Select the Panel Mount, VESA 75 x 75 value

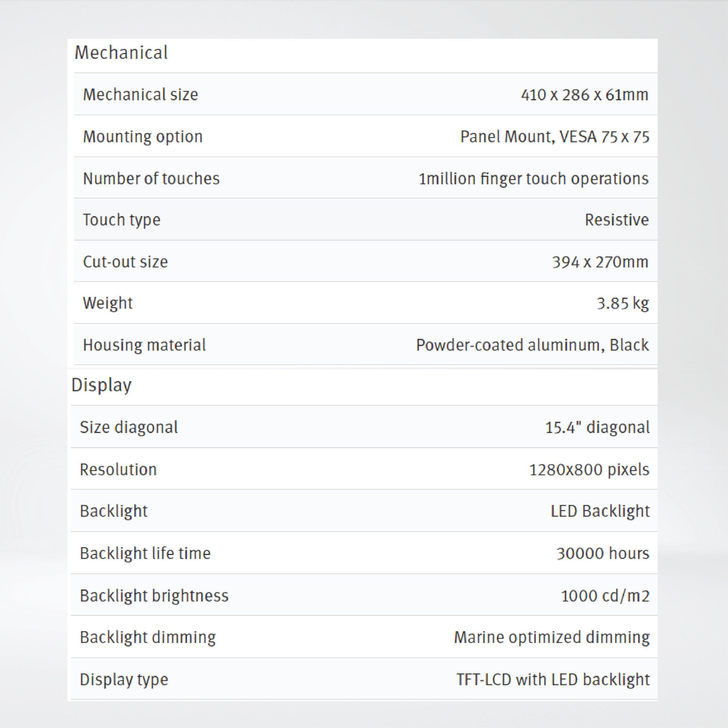(555, 136)
